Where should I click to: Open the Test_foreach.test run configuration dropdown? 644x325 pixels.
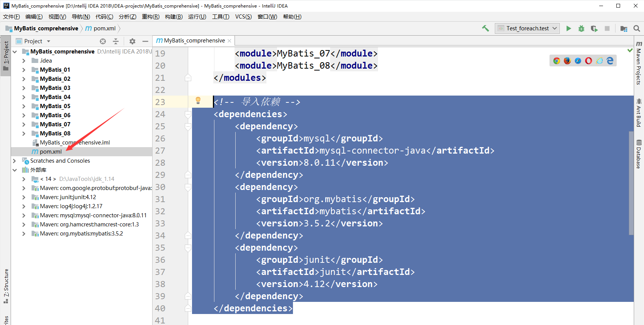[x=527, y=28]
